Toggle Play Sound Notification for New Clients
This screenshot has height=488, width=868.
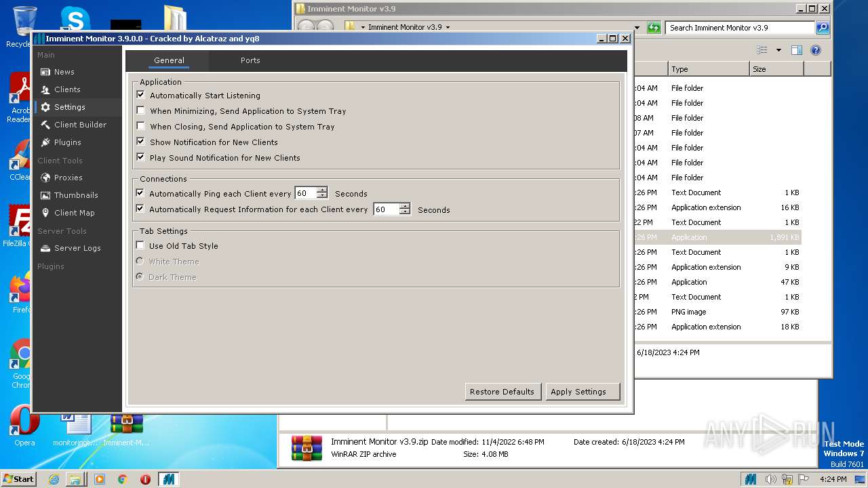pos(140,157)
